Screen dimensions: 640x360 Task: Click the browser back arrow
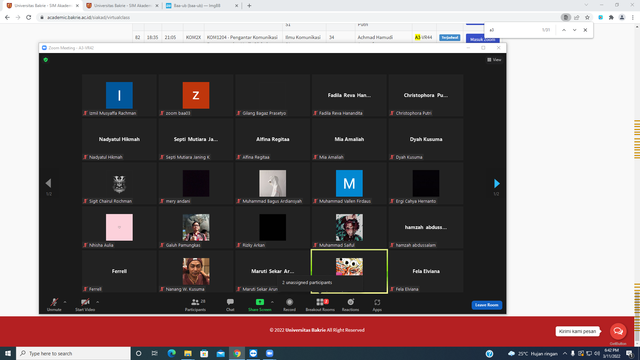pyautogui.click(x=7, y=18)
